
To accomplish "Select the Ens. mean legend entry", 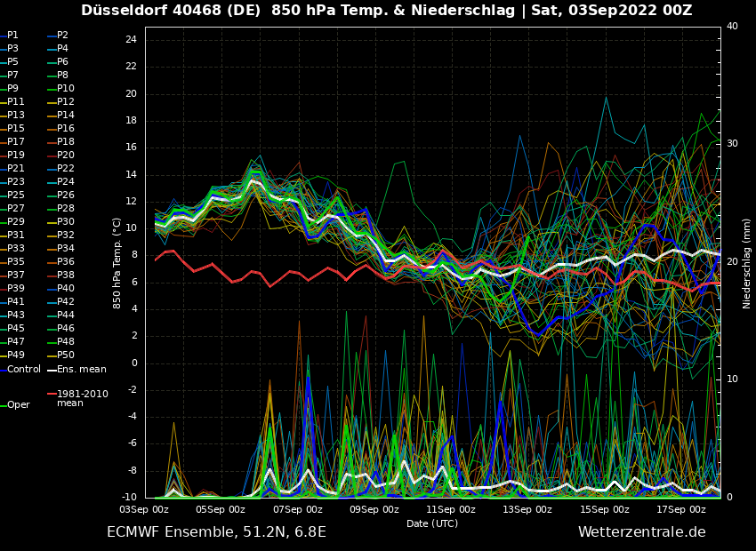I will tap(81, 369).
